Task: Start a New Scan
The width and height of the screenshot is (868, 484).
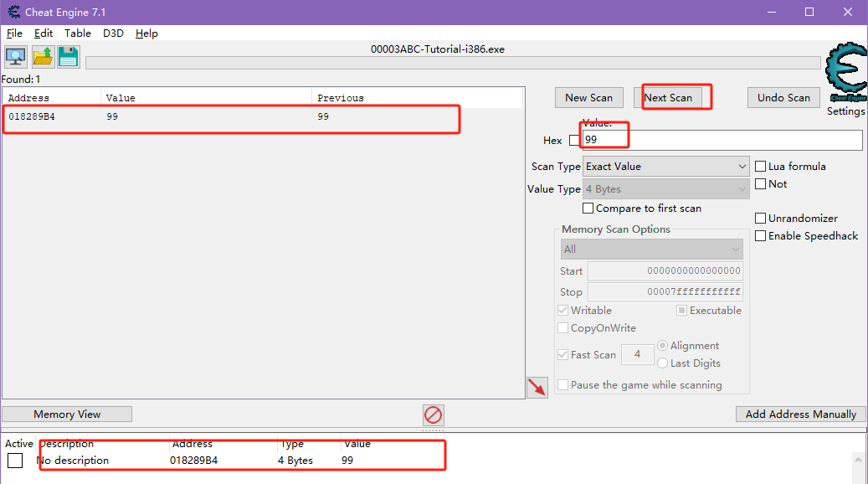Action: (x=589, y=97)
